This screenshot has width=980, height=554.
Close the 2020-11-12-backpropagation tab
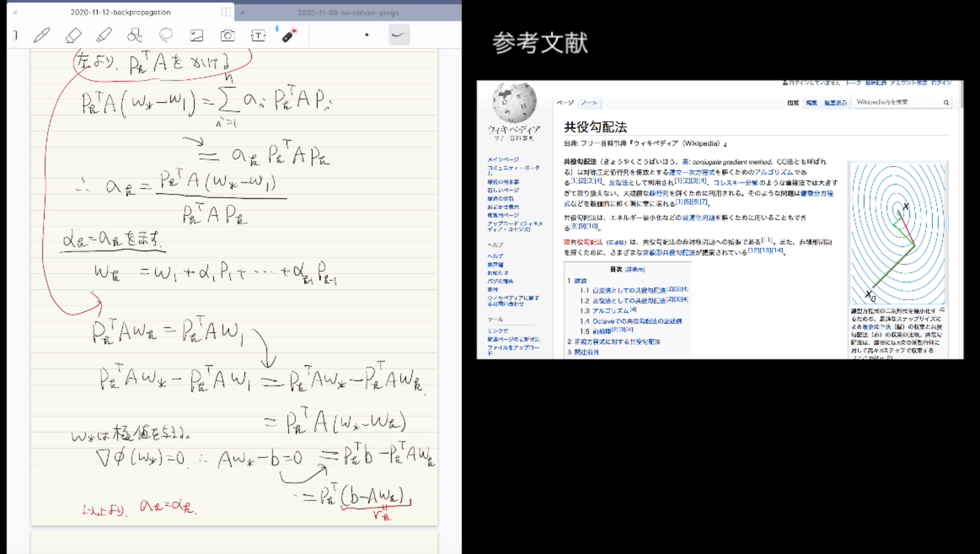tap(15, 12)
